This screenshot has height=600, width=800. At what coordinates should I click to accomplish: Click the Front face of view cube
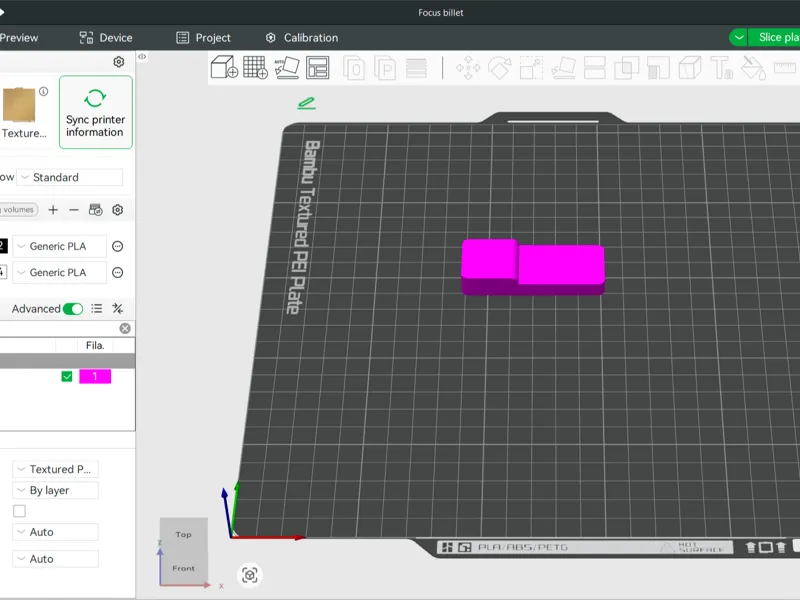183,568
